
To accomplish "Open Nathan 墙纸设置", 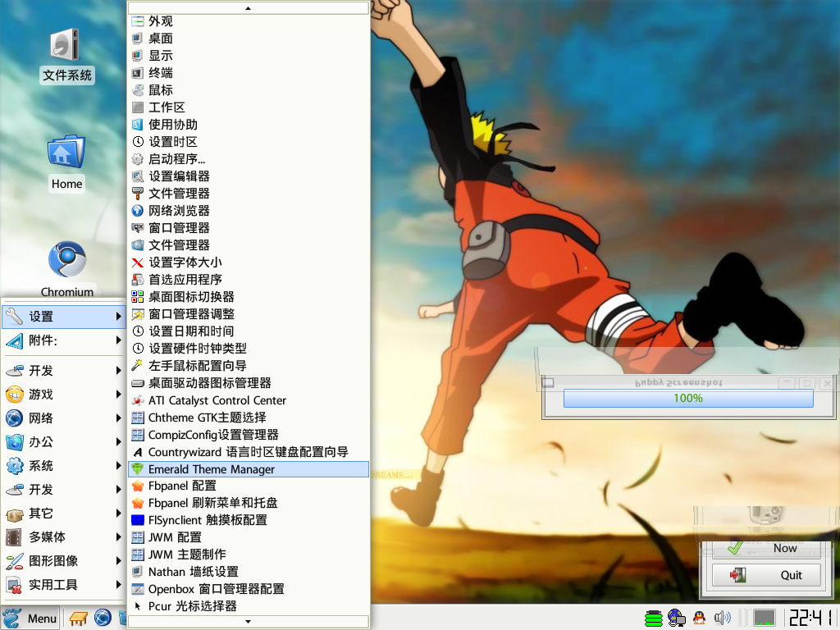I will (249, 572).
